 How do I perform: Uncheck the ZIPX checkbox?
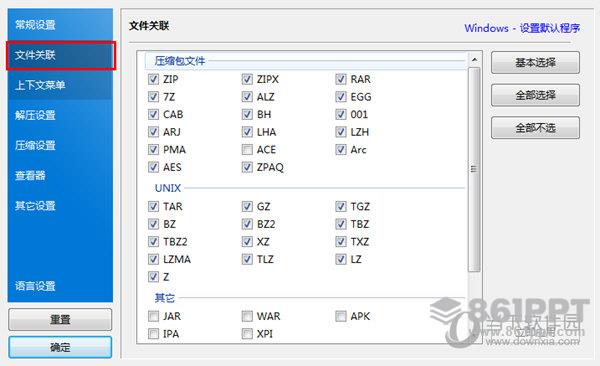pyautogui.click(x=247, y=79)
